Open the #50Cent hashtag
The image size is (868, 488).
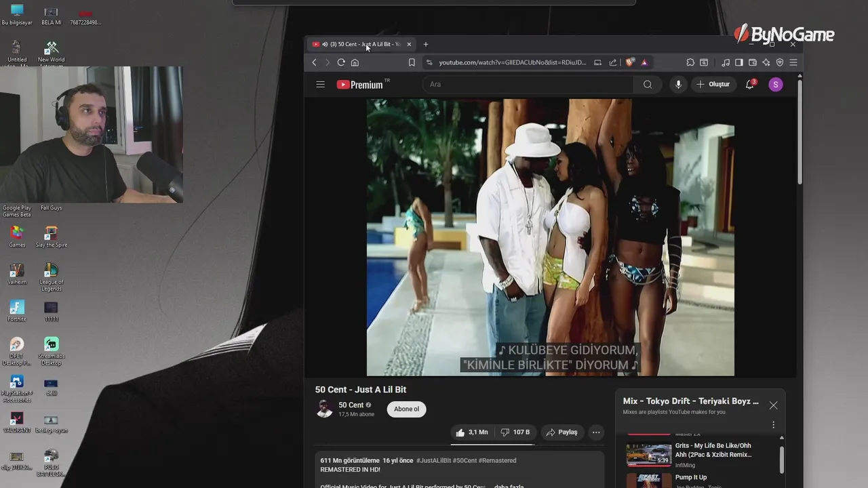(x=465, y=461)
